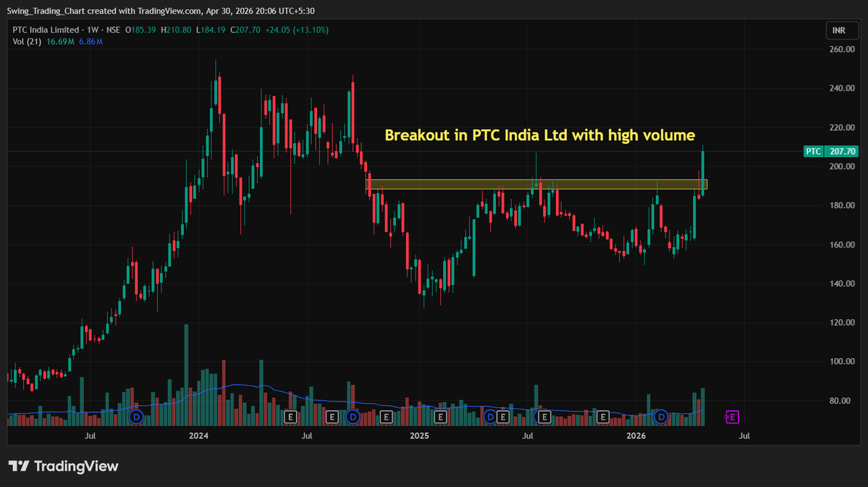Image resolution: width=868 pixels, height=487 pixels.
Task: Click the 2026 time axis label
Action: [636, 436]
